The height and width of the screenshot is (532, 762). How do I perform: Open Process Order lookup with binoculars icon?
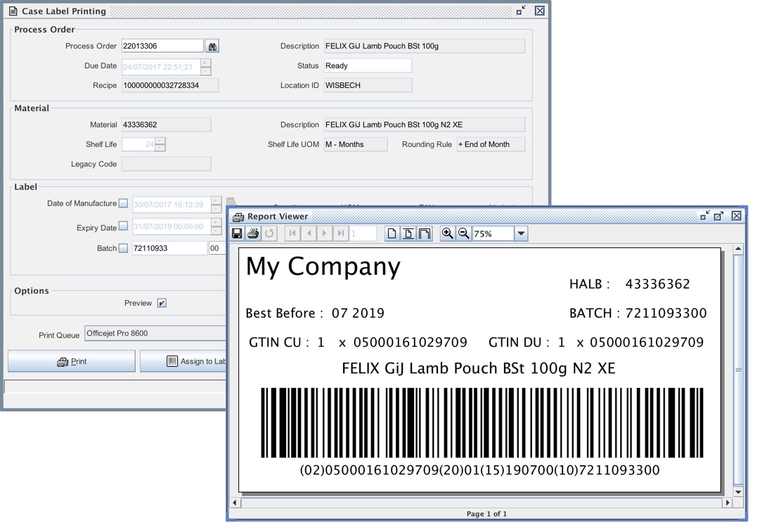(212, 46)
